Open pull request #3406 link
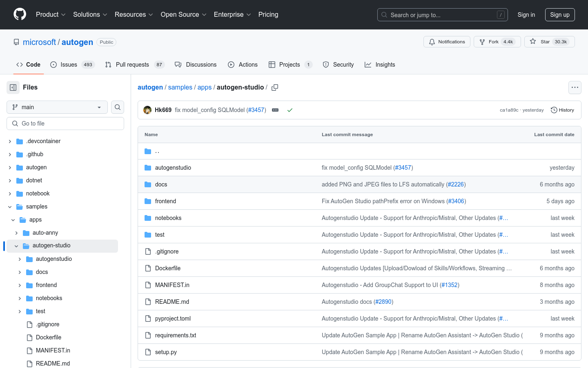The image size is (588, 368). tap(456, 201)
